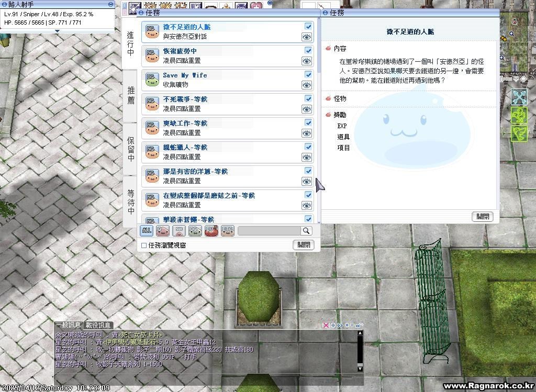536x392 pixels.
Task: Select the 爽缺工作-等候 quest title
Action: (x=185, y=124)
